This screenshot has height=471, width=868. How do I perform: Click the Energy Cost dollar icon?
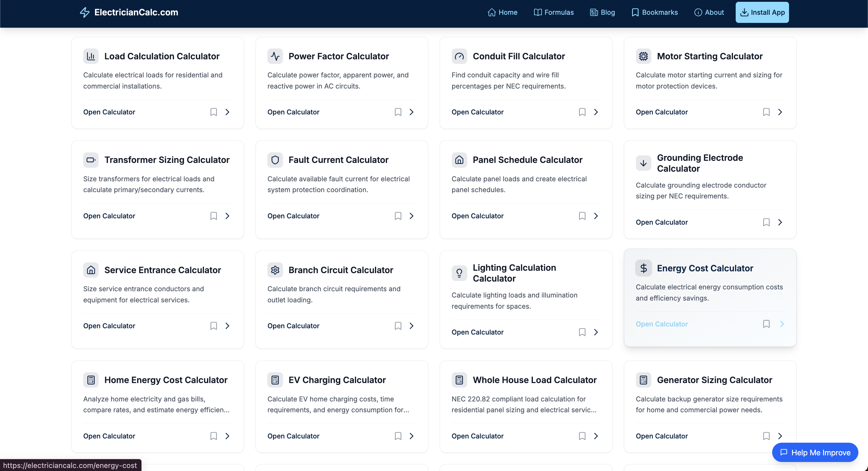click(x=643, y=268)
